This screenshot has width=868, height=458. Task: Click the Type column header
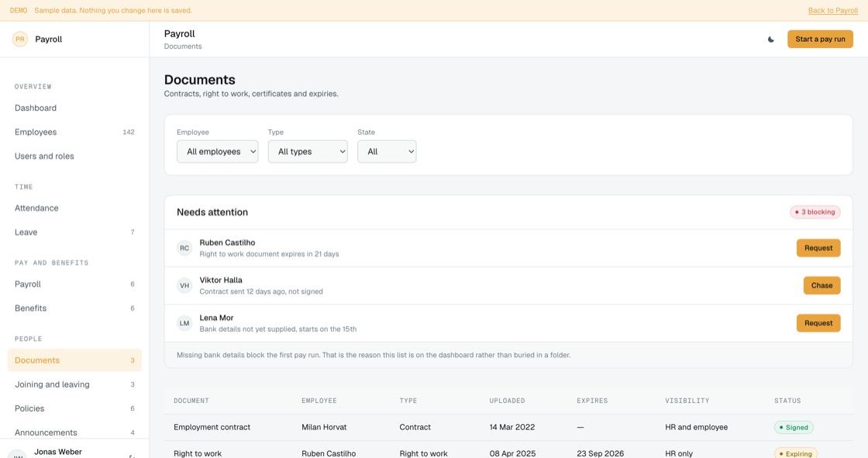click(408, 401)
